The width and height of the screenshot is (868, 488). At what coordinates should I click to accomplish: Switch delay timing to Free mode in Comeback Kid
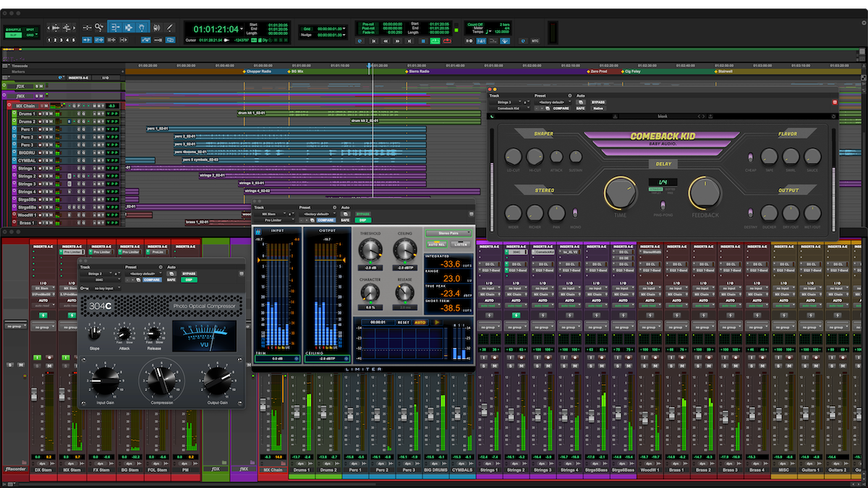(670, 192)
